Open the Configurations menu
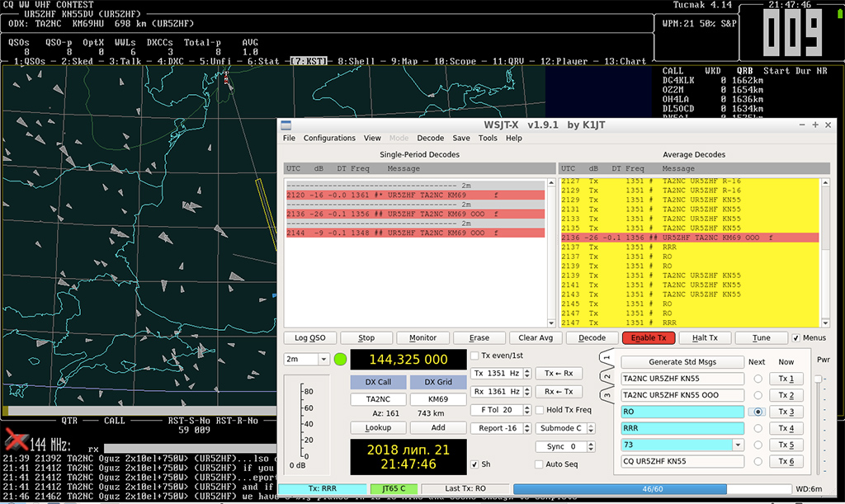Screen dimensions: 845x504 click(329, 138)
